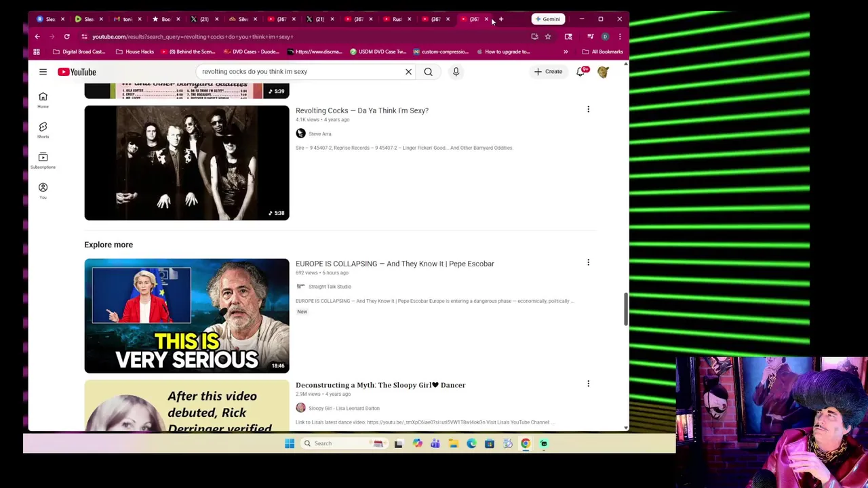Click the YouTube page vertical scrollbar thumb
868x488 pixels.
pos(625,310)
